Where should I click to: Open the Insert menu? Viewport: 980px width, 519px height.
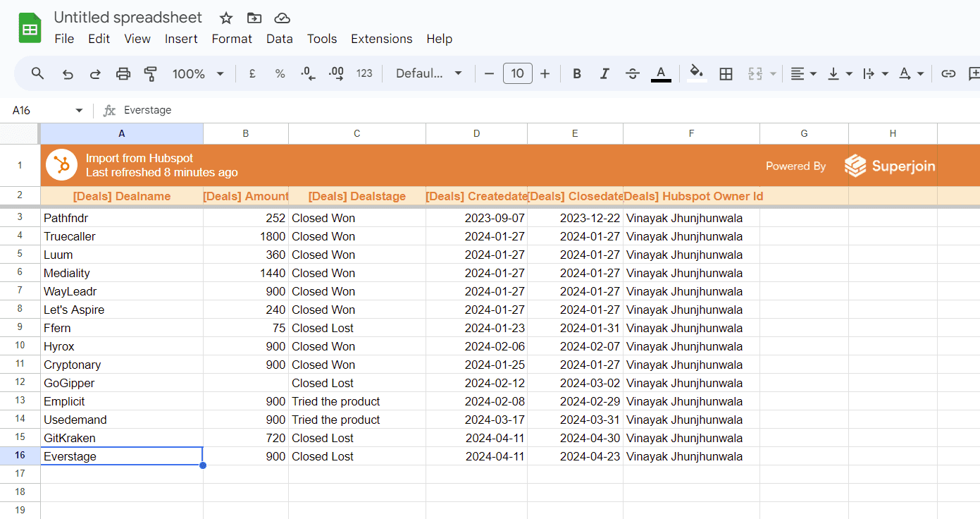pyautogui.click(x=181, y=39)
